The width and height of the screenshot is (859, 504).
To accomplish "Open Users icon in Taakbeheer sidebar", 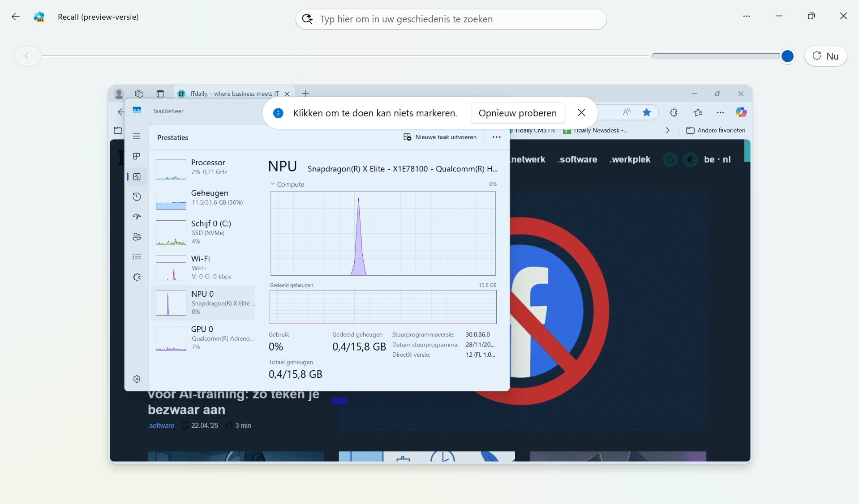I will click(137, 237).
